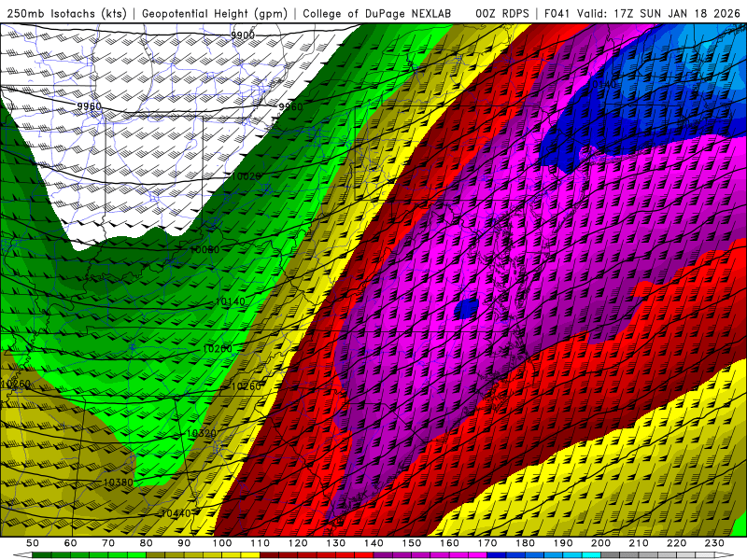Click the 70 knot legend label

[x=108, y=543]
